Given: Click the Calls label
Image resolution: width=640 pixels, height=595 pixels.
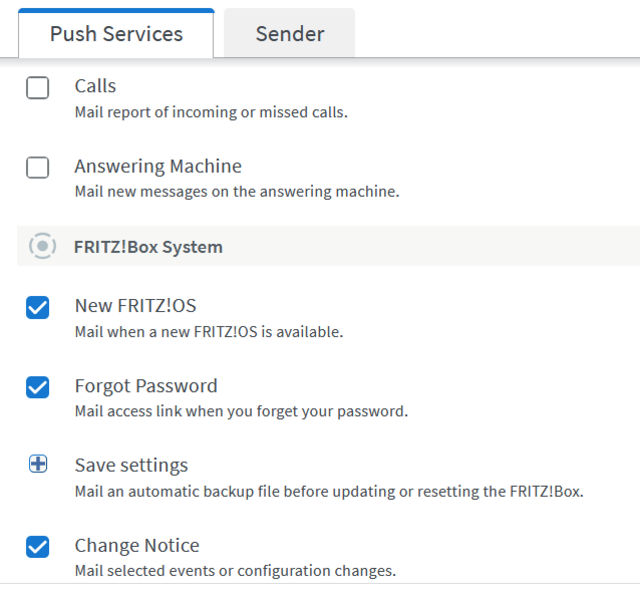Looking at the screenshot, I should 95,86.
